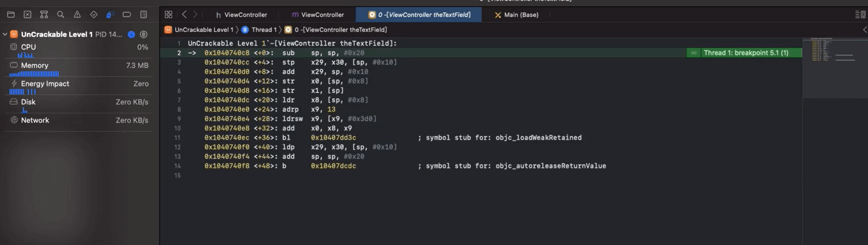Select the Debug navigator icon
Viewport: 868px width, 245px height.
[x=110, y=15]
